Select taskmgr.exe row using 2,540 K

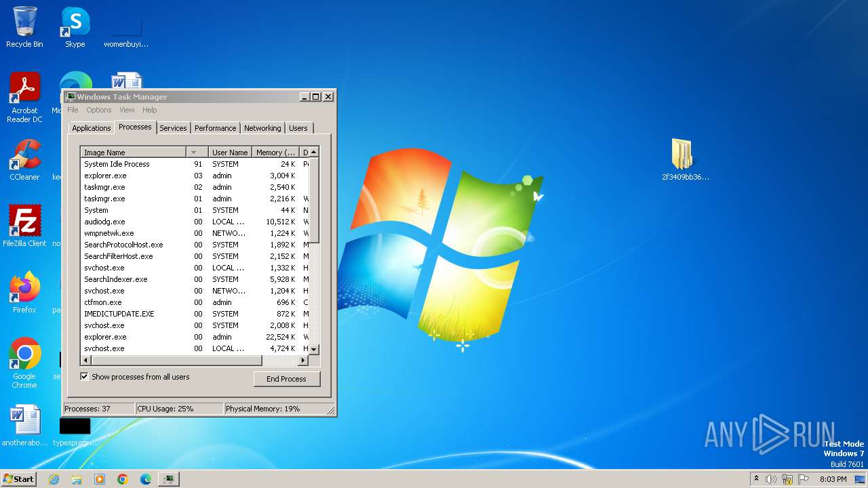tap(195, 187)
